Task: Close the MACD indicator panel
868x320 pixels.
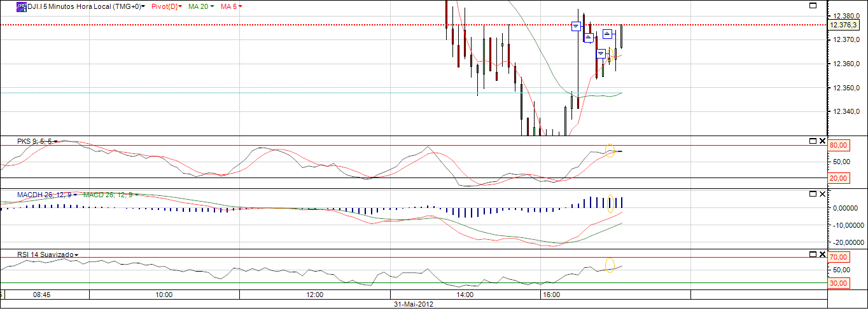Action: [x=822, y=194]
